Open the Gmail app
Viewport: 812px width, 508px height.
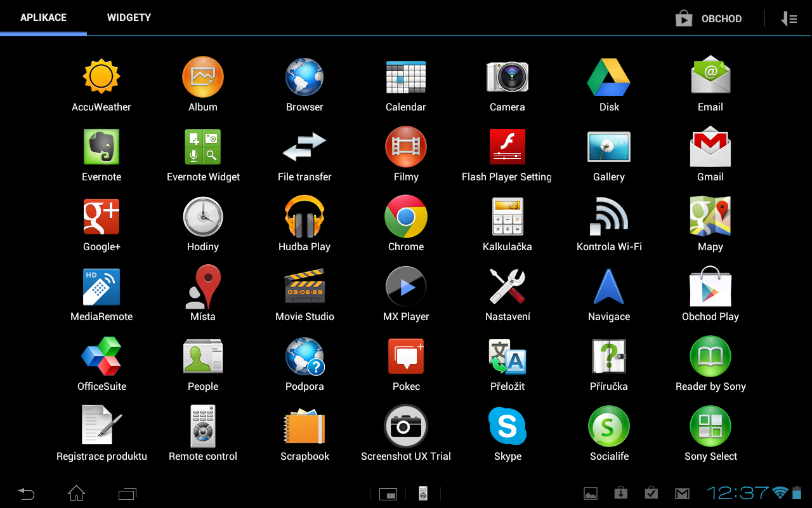[710, 146]
